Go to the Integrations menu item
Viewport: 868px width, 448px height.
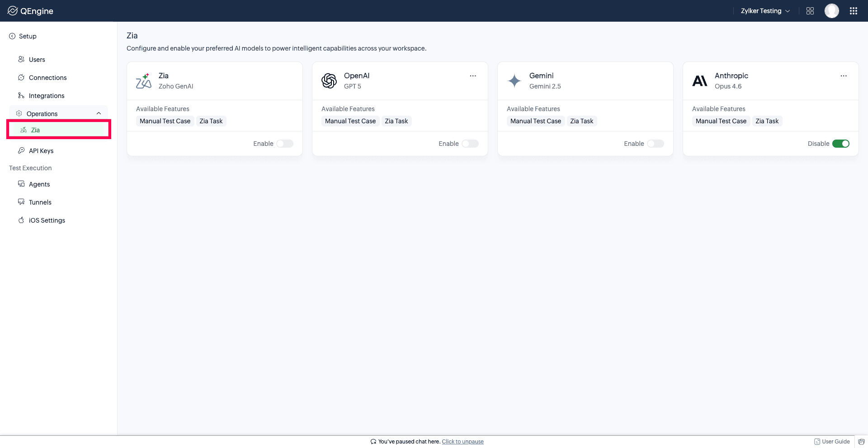[47, 96]
